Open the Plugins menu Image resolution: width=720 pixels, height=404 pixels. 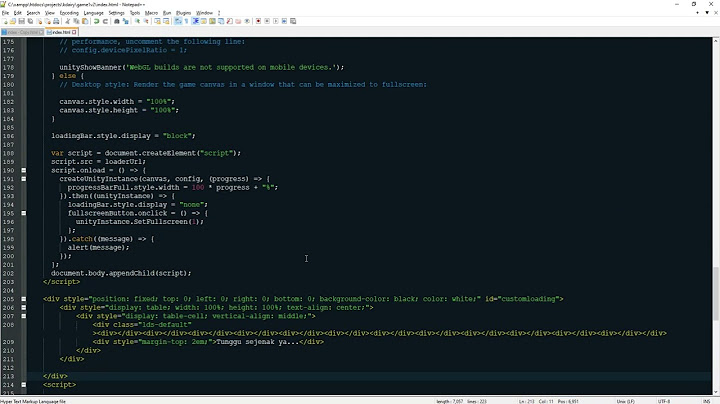tap(184, 13)
